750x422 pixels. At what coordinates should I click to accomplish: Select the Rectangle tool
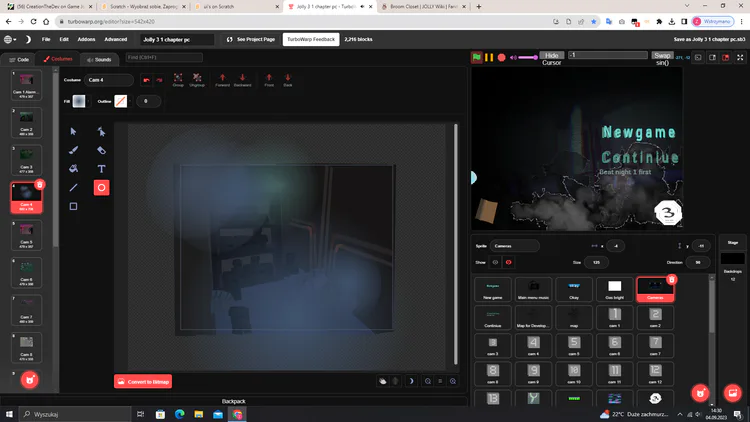point(73,206)
